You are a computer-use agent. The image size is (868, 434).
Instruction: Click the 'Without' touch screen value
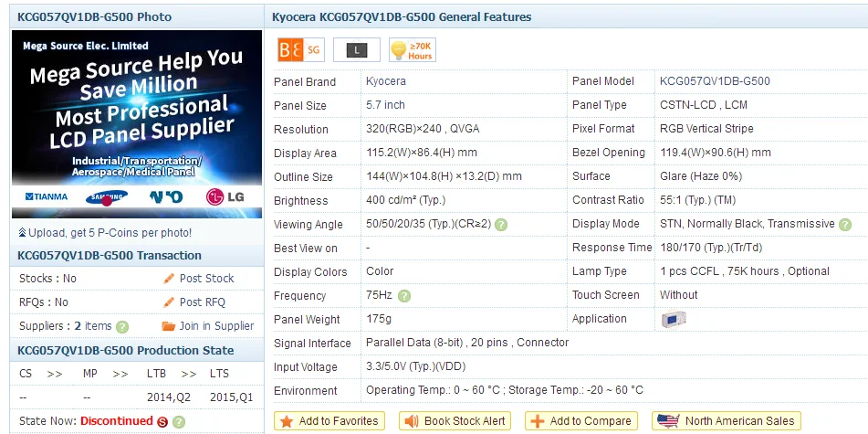coord(679,295)
